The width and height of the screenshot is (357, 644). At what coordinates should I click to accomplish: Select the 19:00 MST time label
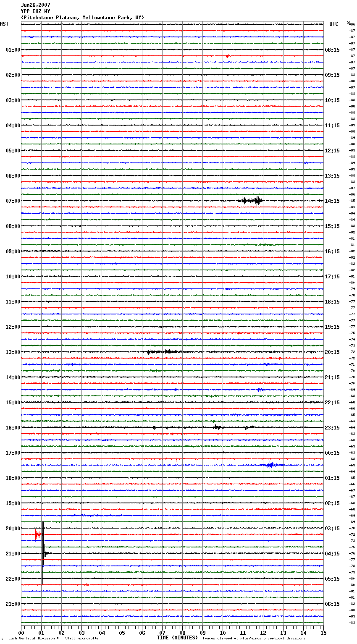13,503
